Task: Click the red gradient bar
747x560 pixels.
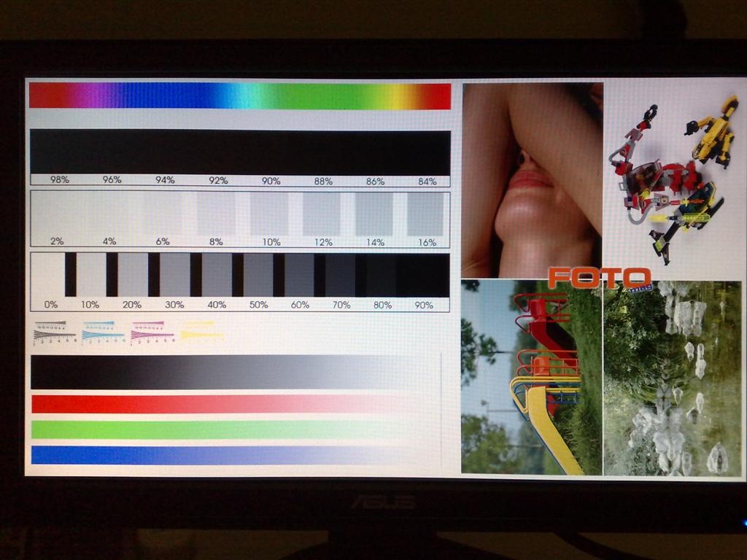Action: [x=219, y=404]
